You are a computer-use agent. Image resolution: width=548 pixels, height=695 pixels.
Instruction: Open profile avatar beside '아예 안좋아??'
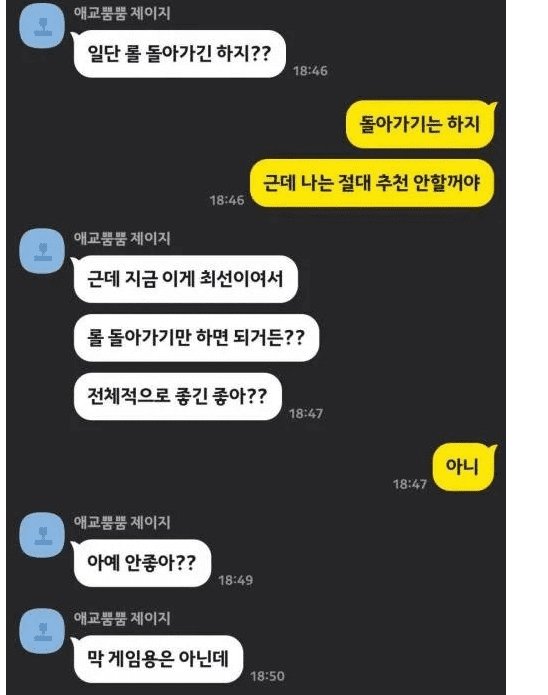coord(43,535)
